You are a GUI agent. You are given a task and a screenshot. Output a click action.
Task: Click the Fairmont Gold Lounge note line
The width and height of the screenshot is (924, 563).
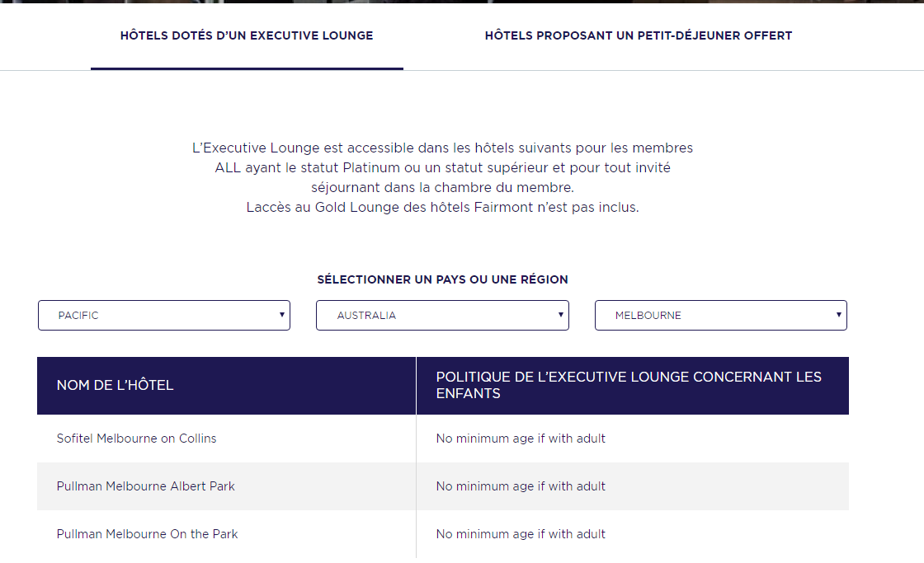442,207
